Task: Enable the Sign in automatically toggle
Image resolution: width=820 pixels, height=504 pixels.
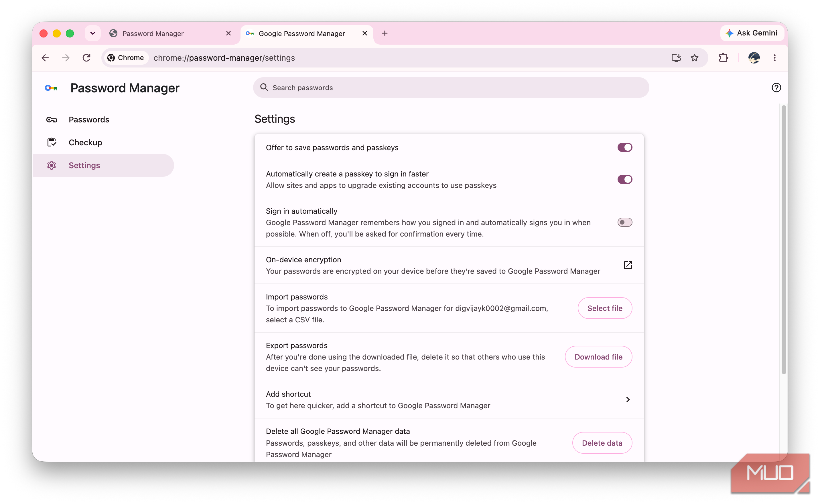Action: click(x=624, y=222)
